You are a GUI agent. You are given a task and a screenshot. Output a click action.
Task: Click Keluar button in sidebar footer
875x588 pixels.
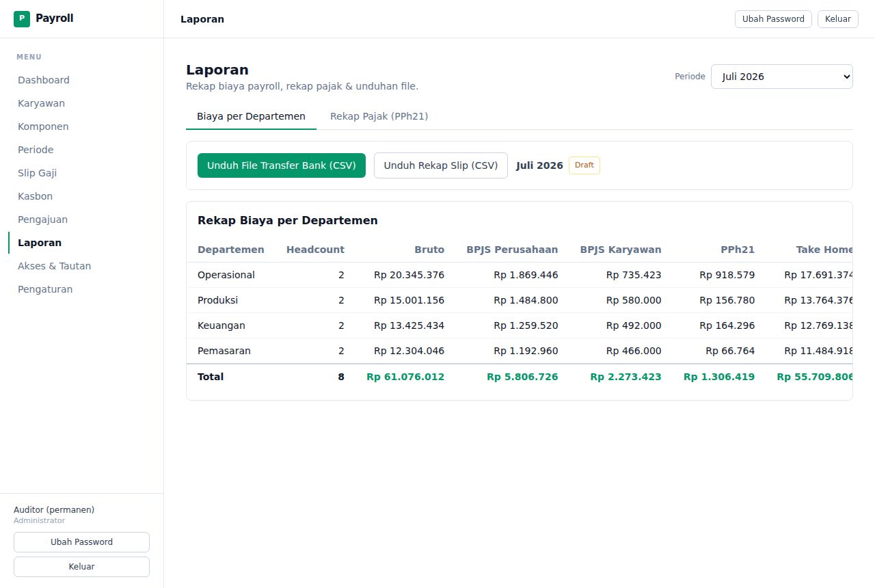coord(81,567)
